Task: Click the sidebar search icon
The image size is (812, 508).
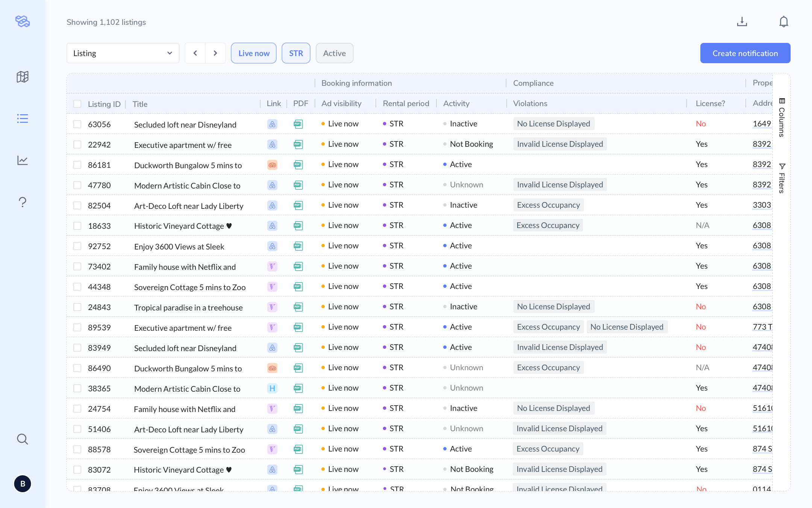Action: 23,439
